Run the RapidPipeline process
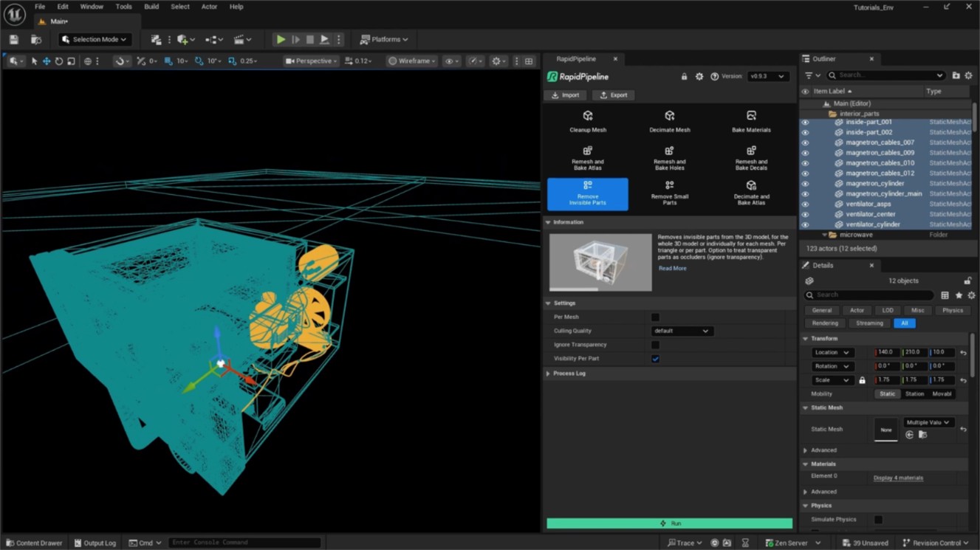 (669, 523)
